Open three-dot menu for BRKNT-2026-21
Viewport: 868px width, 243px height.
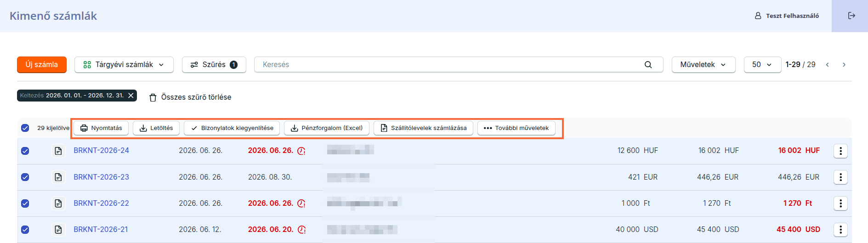pyautogui.click(x=840, y=230)
